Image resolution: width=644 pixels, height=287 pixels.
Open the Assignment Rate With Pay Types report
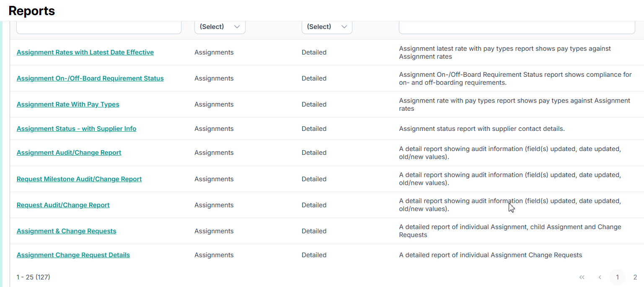[68, 104]
